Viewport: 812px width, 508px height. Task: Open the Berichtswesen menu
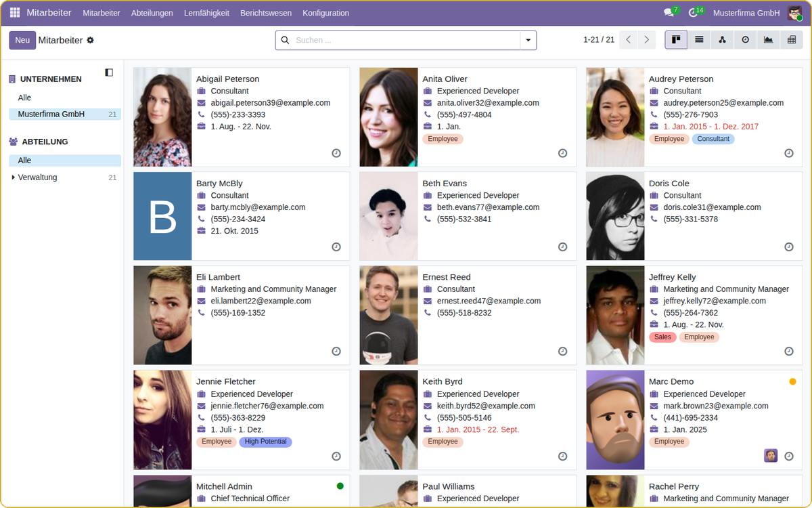point(266,13)
